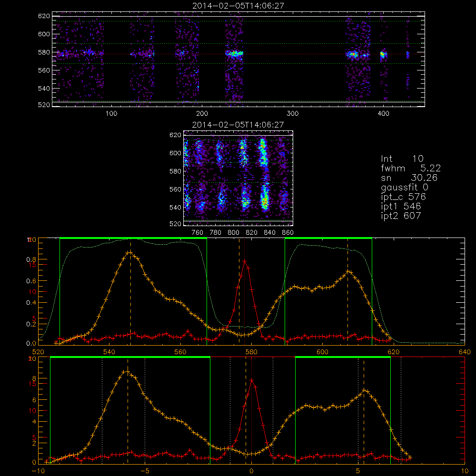
Task: Click x-axis label 760 under middle spectrogram
Action: [198, 233]
